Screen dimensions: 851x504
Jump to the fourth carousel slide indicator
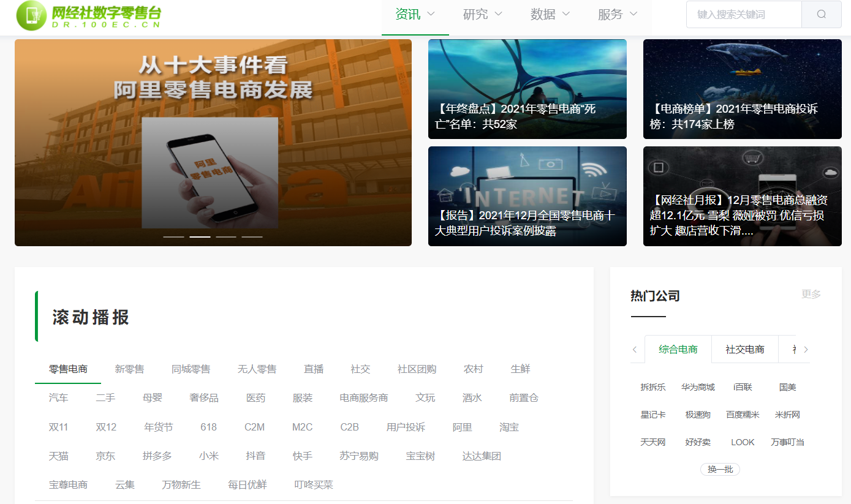click(x=252, y=236)
